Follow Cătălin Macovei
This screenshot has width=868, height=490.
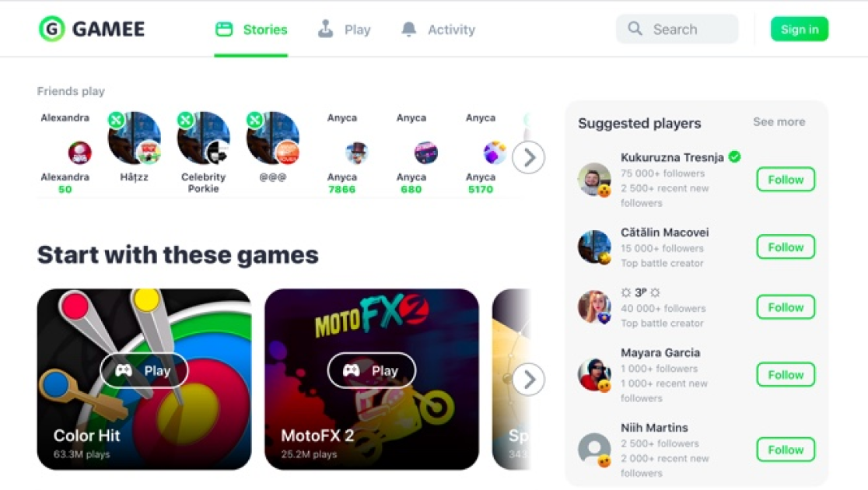[786, 247]
